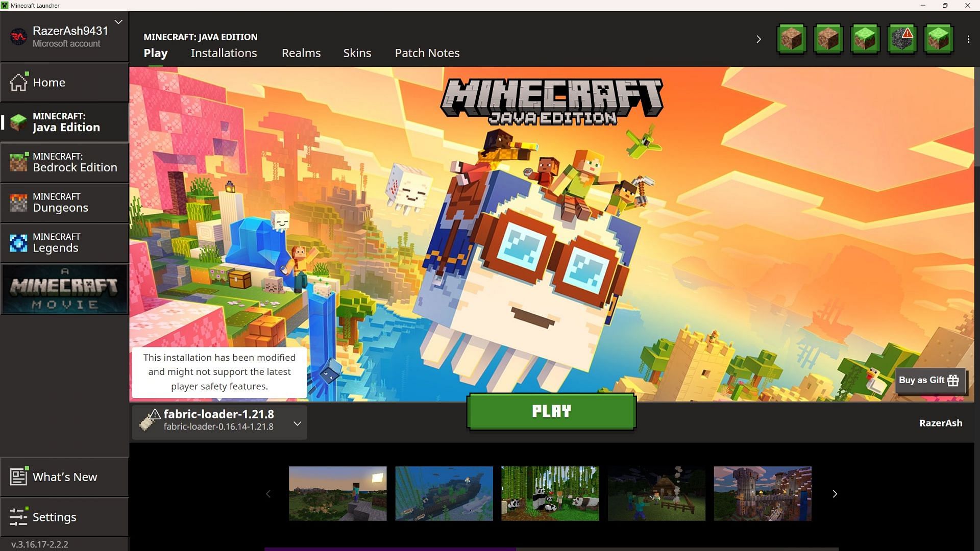Click the RazerAsh9431 account avatar

[x=18, y=37]
